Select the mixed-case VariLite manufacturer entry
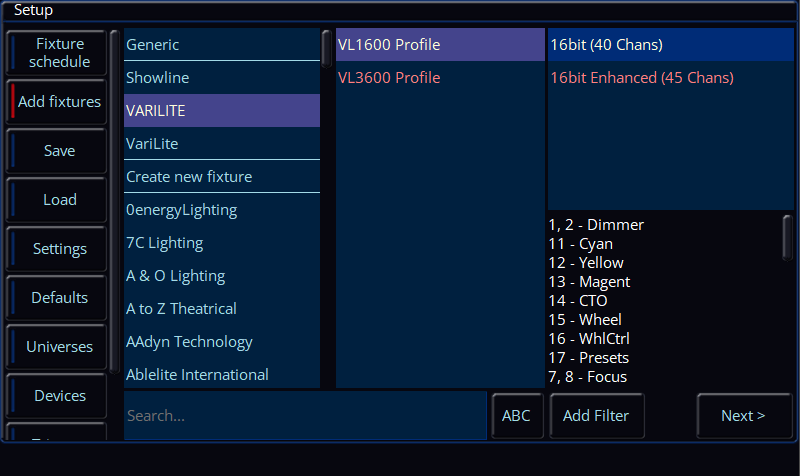The height and width of the screenshot is (476, 800). pos(222,143)
